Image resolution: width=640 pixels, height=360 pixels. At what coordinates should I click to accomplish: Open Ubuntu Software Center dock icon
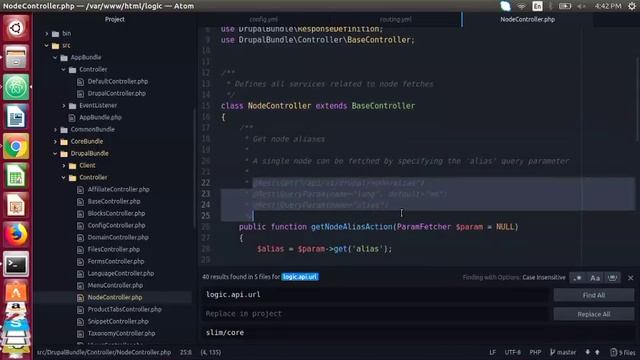point(16,291)
